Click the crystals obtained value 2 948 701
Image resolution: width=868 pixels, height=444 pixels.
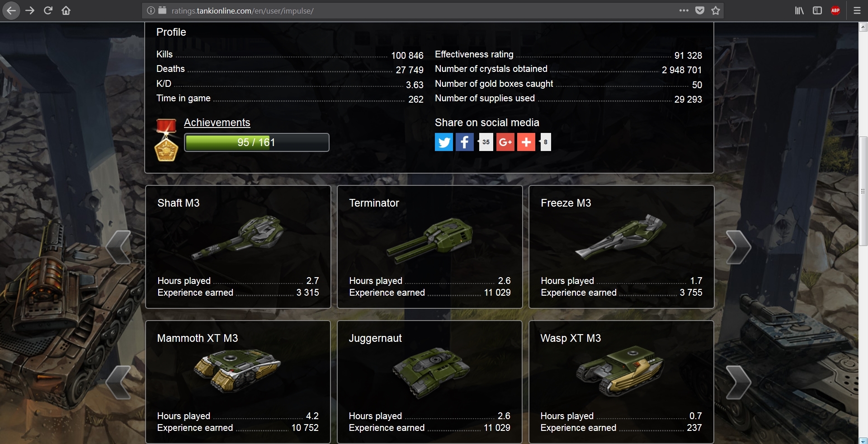(x=682, y=70)
